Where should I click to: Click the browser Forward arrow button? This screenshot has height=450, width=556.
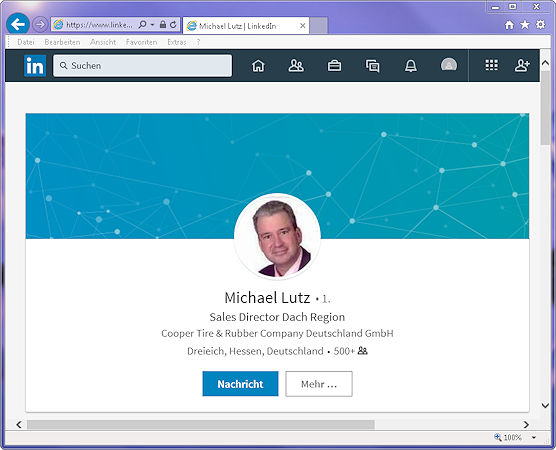pyautogui.click(x=40, y=24)
